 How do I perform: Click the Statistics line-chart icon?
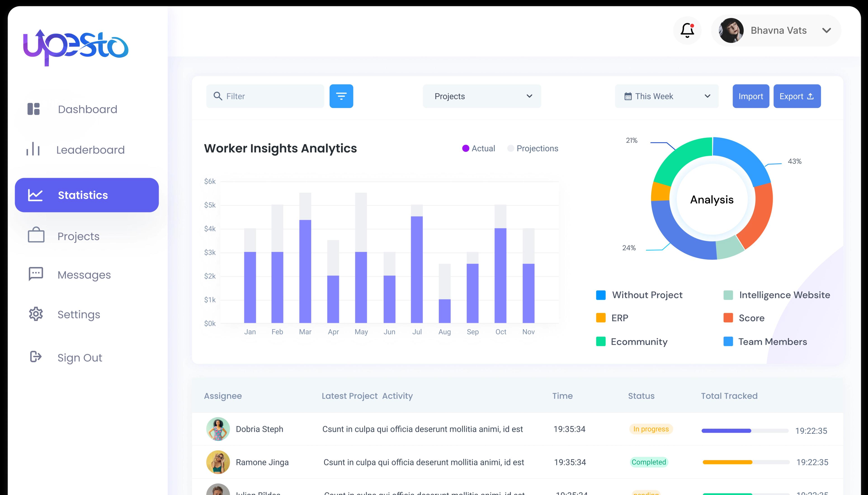click(x=35, y=195)
